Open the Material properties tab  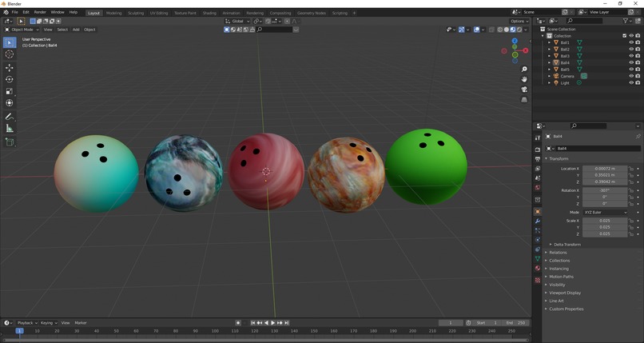click(538, 268)
